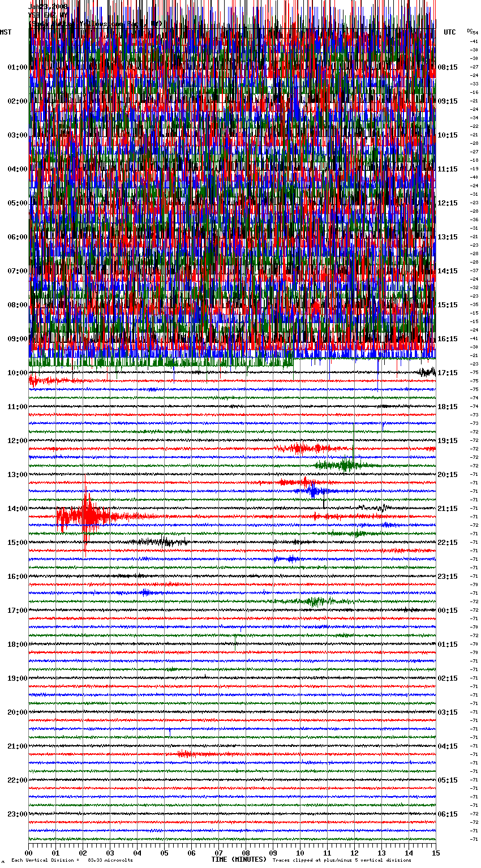
Task: Select the 09:00 MST row label
Action: [18, 339]
